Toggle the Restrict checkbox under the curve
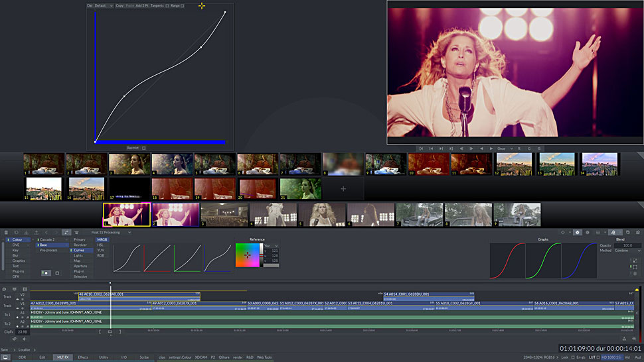Image resolution: width=644 pixels, height=362 pixels. pyautogui.click(x=144, y=148)
